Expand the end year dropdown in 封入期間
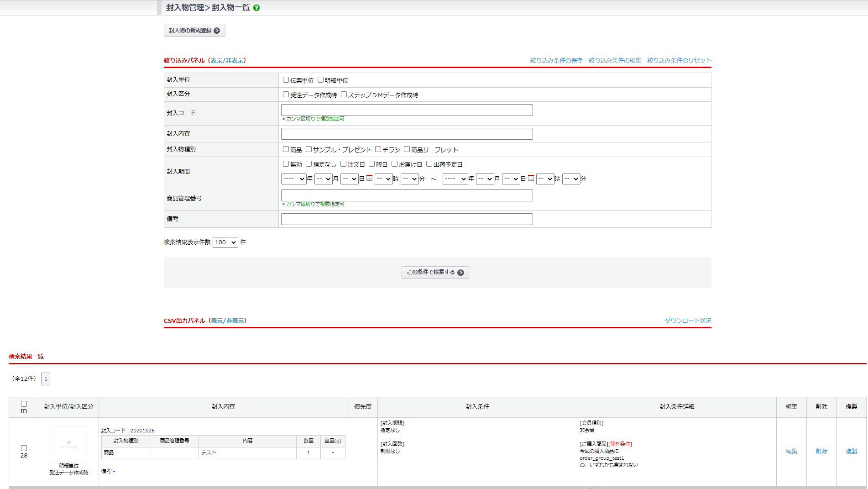The image size is (868, 489). [455, 179]
